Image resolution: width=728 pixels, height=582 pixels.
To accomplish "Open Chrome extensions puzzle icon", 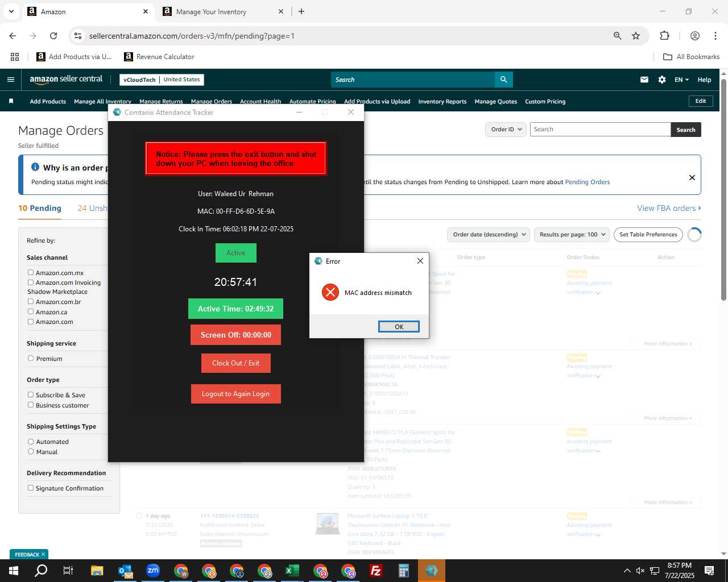I will [x=664, y=36].
